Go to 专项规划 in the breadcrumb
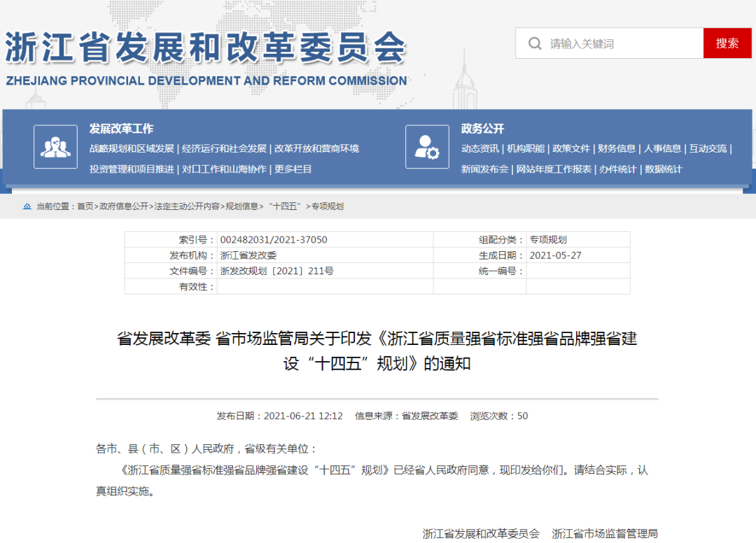Image resolution: width=756 pixels, height=543 pixels. 328,206
